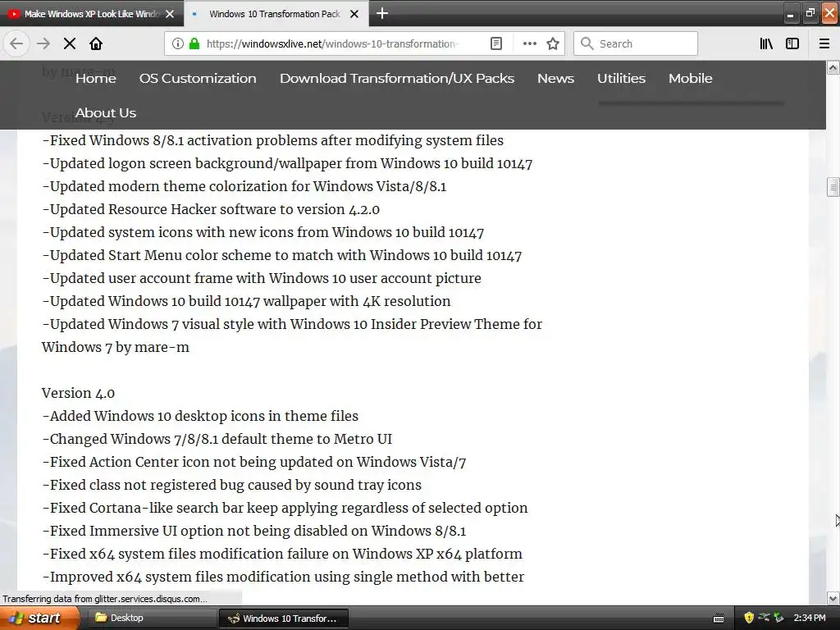Open the Library icon in toolbar
Screen dimensions: 840x630
pos(766,43)
